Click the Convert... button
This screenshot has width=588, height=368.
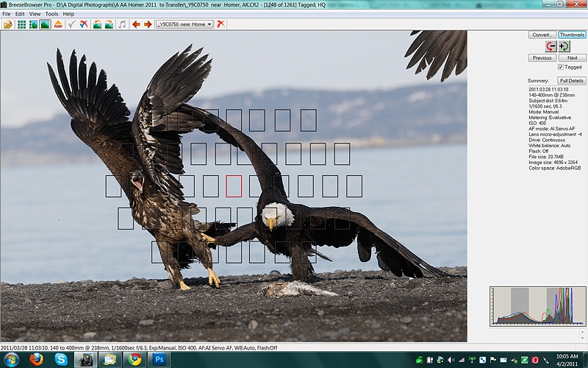pos(542,35)
